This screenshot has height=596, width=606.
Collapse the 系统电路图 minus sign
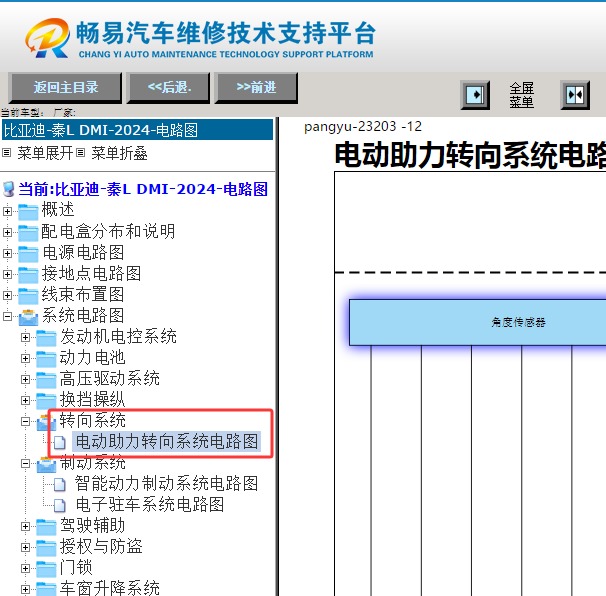tap(7, 316)
